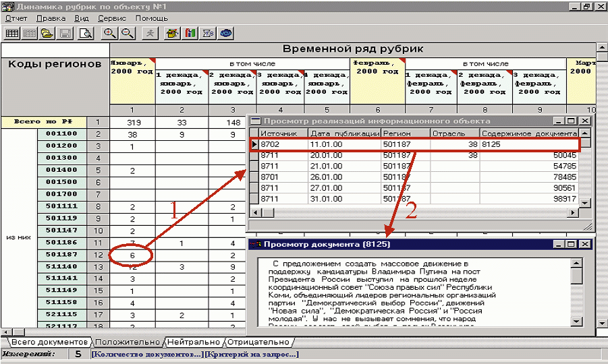Select row marker of the 8702 record
The height and width of the screenshot is (364, 608).
[254, 144]
